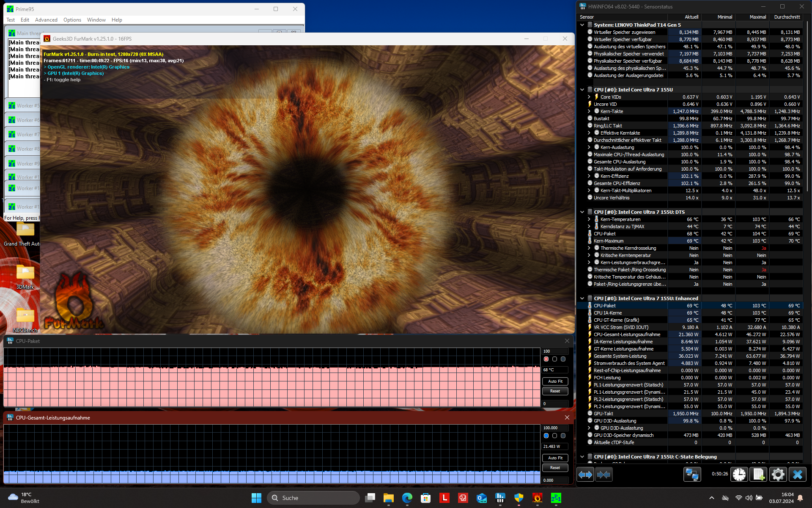
Task: Click the collapse columns arrows icon in HWiNFO
Action: click(604, 475)
